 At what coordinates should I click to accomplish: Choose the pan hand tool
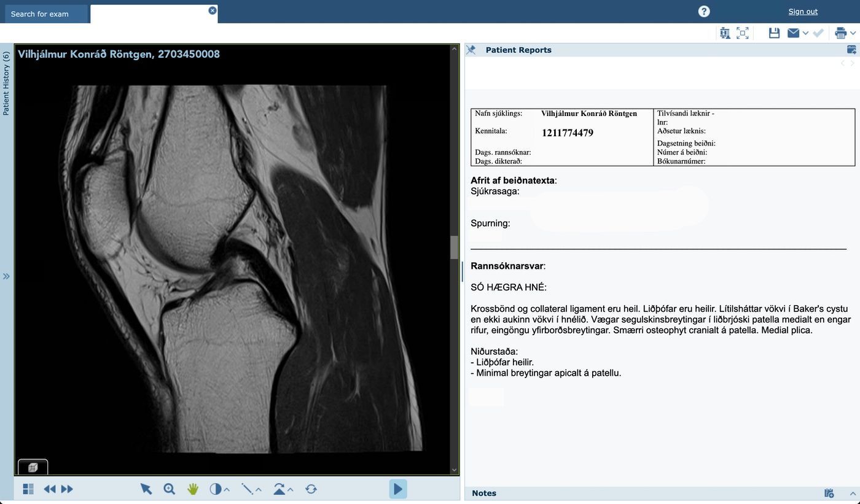[193, 489]
